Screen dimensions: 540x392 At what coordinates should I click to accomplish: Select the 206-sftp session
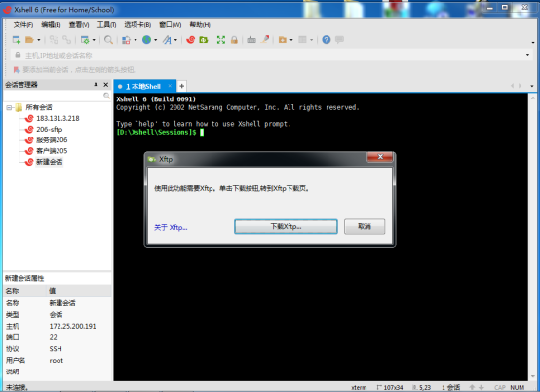(50, 129)
